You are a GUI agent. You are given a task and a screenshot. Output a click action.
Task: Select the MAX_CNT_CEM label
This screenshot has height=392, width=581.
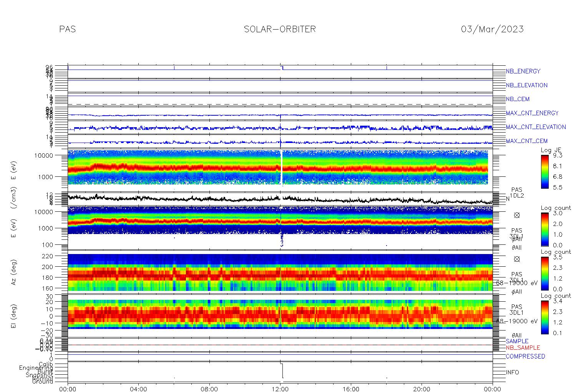pos(527,141)
